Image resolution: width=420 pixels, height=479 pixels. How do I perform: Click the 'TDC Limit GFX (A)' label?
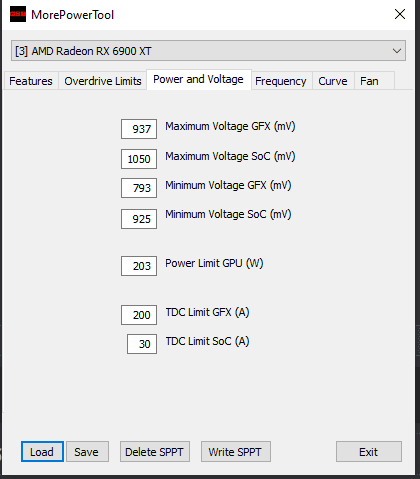(x=208, y=312)
